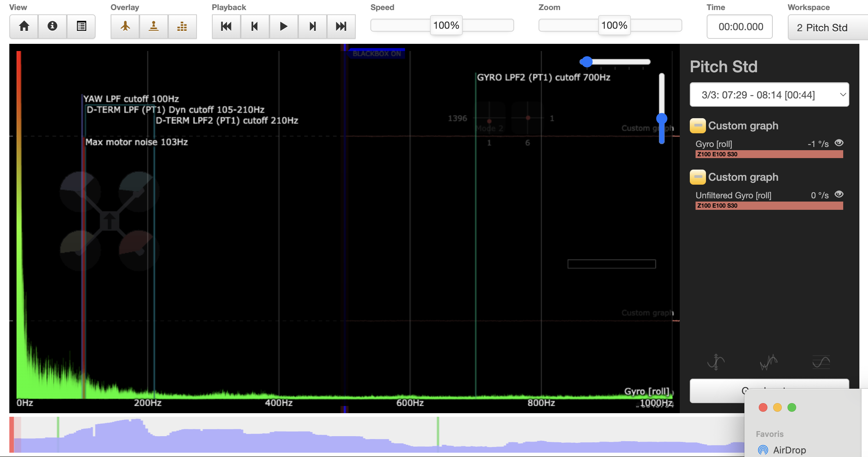Toggle the analyser overlay bars icon
This screenshot has width=868, height=457.
(x=182, y=26)
